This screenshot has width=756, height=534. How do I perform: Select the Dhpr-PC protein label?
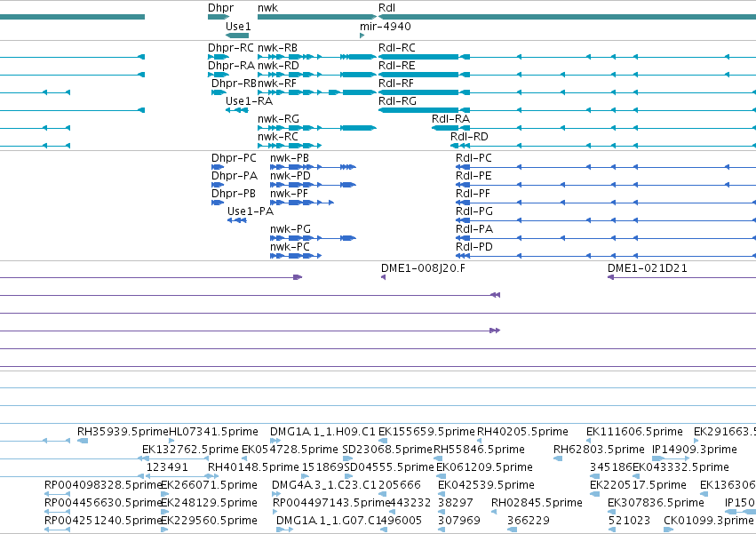234,158
